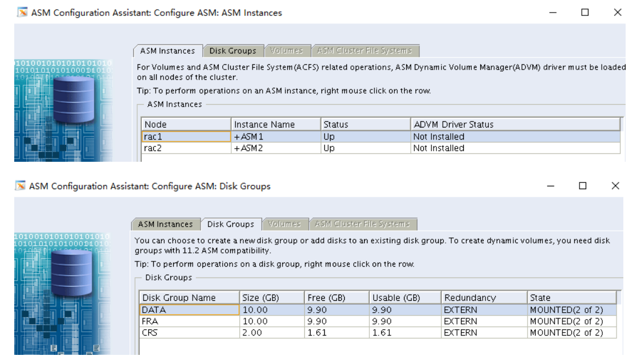
Task: Switch to ASM Instances tab in Disk Groups window
Action: click(x=166, y=224)
